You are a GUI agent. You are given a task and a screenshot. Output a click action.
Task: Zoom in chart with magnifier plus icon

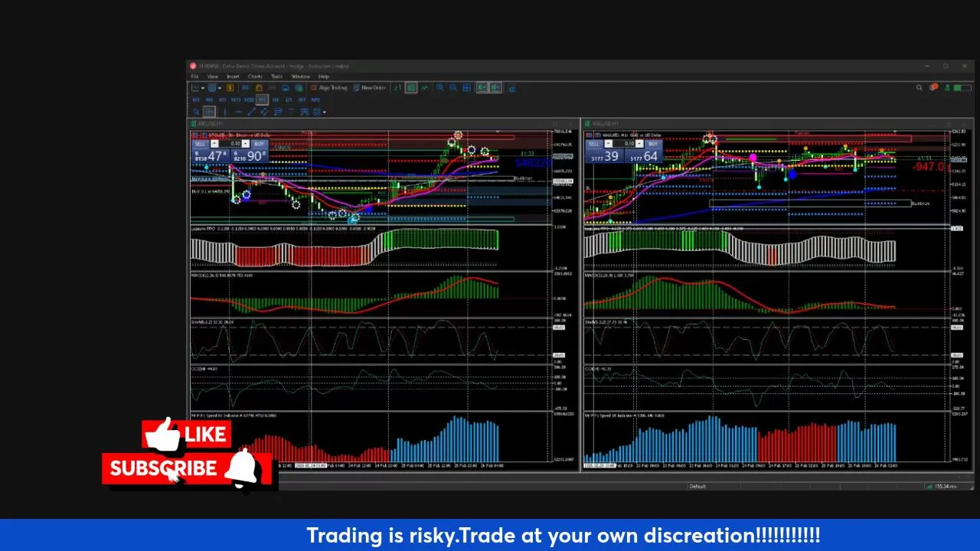pos(439,88)
